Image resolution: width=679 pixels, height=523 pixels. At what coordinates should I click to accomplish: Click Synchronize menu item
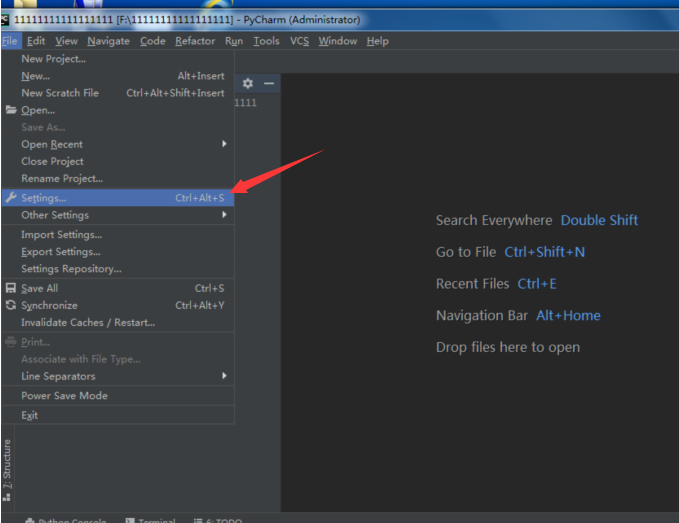coord(118,305)
